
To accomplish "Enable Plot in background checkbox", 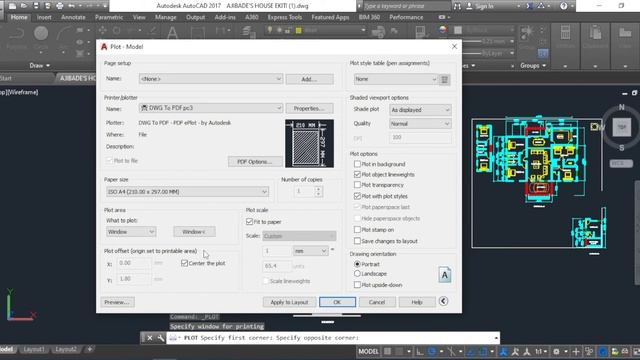I will [357, 164].
